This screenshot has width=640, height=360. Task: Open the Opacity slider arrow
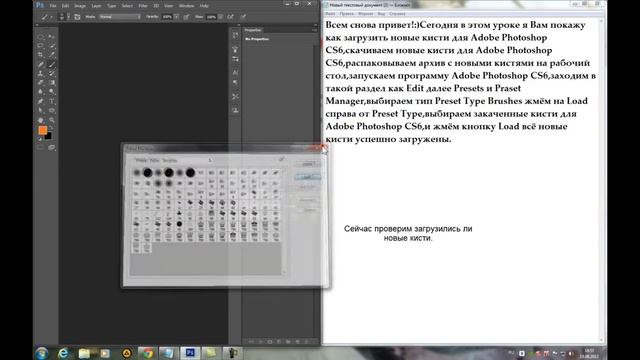coord(176,17)
